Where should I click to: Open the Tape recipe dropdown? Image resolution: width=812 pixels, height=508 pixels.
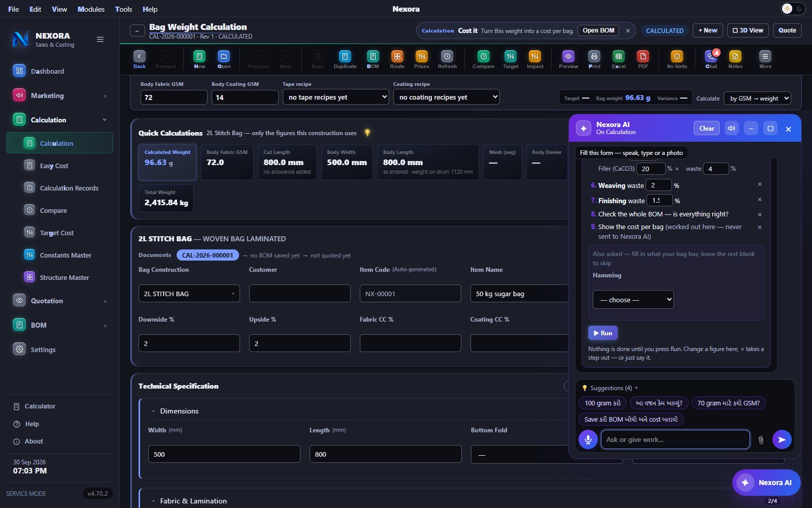pyautogui.click(x=336, y=97)
